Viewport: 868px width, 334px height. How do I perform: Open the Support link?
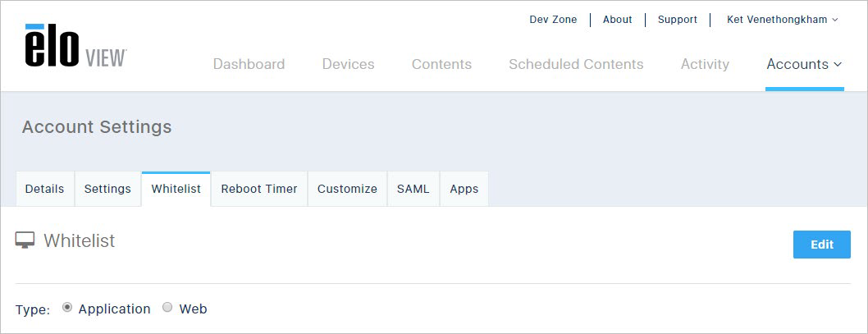(x=678, y=20)
